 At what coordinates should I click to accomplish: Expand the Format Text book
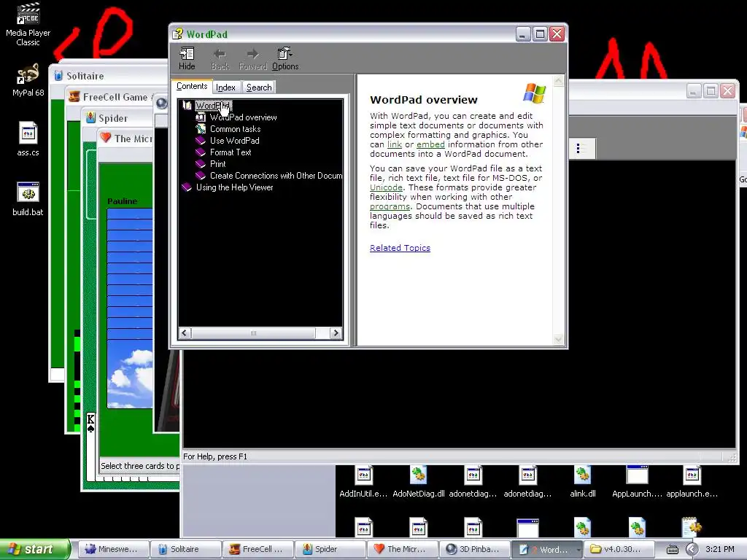point(201,152)
